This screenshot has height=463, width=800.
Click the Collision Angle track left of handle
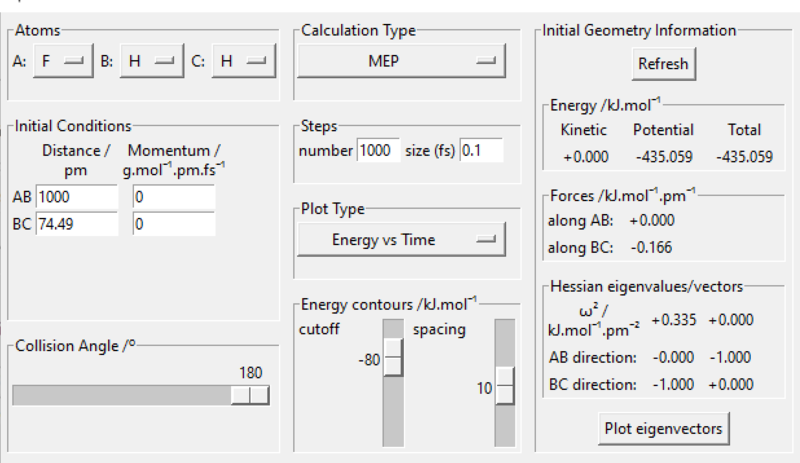coord(120,395)
